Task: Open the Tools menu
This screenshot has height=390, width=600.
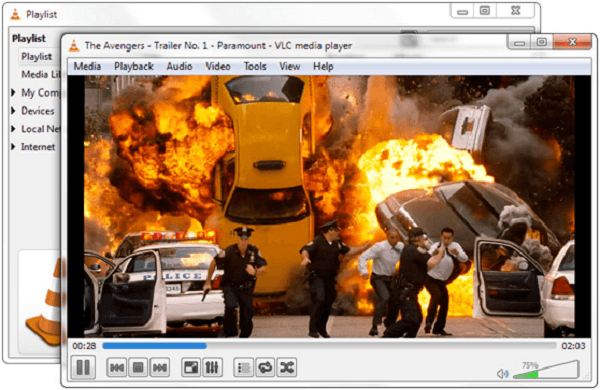Action: click(255, 66)
